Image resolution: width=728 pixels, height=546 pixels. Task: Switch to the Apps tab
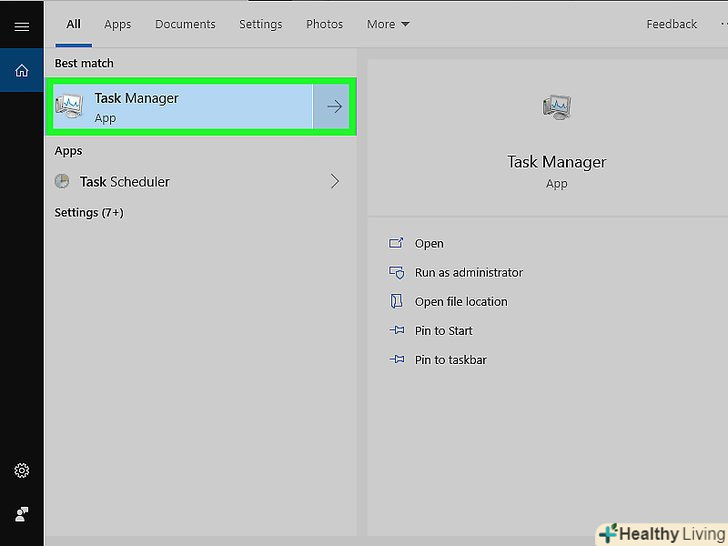click(x=118, y=24)
